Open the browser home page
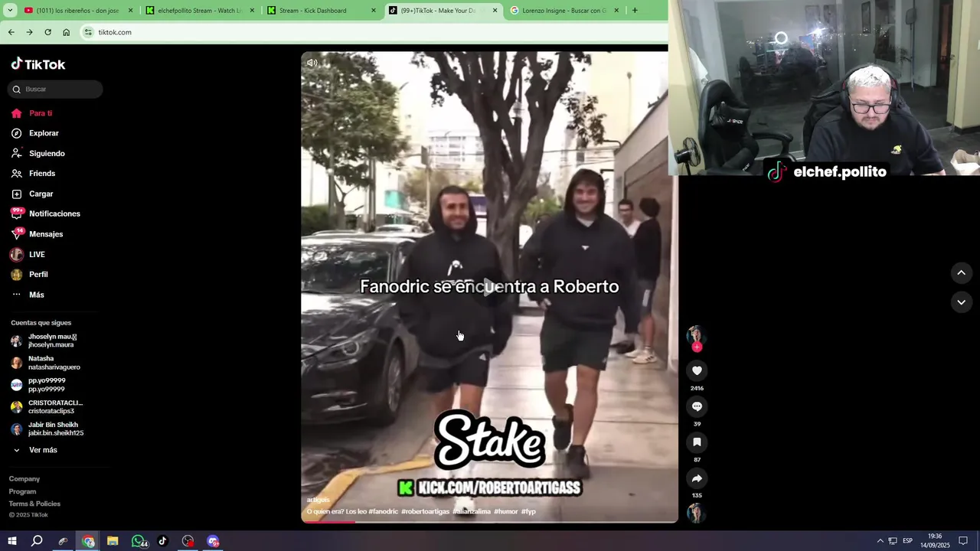This screenshot has height=551, width=980. pyautogui.click(x=66, y=32)
